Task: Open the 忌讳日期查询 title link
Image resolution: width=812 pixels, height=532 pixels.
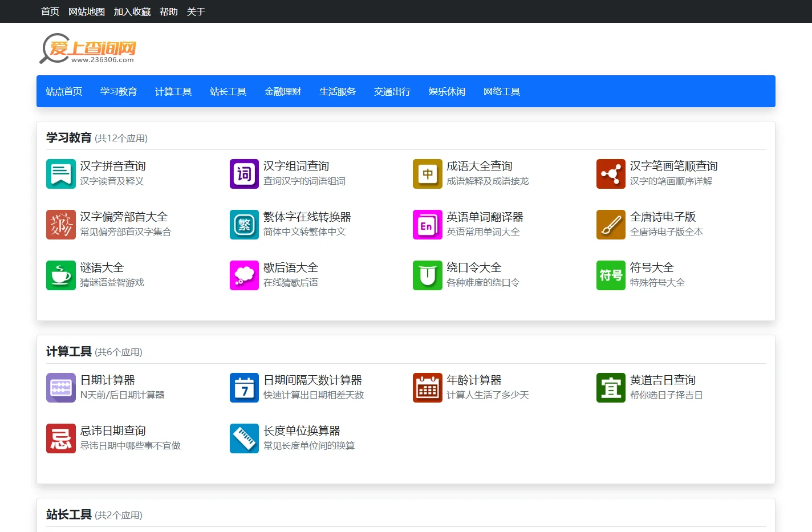Action: coord(113,431)
